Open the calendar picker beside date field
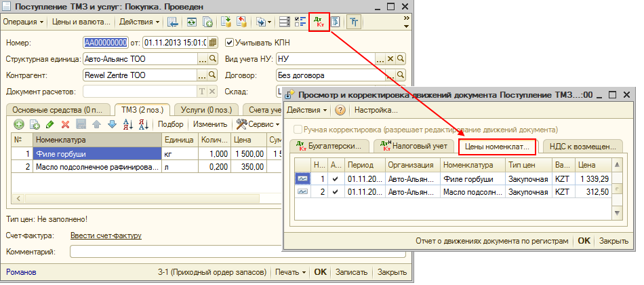Image resolution: width=644 pixels, height=285 pixels. pos(213,43)
